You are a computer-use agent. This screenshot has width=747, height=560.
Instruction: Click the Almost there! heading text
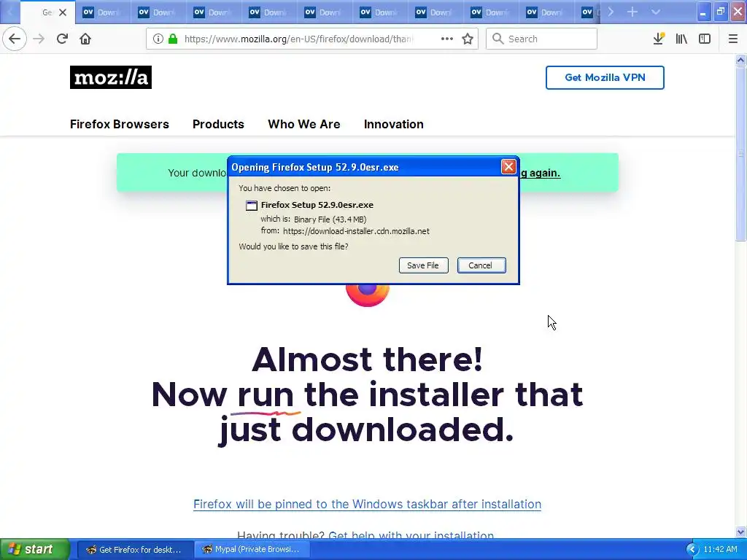tap(368, 359)
